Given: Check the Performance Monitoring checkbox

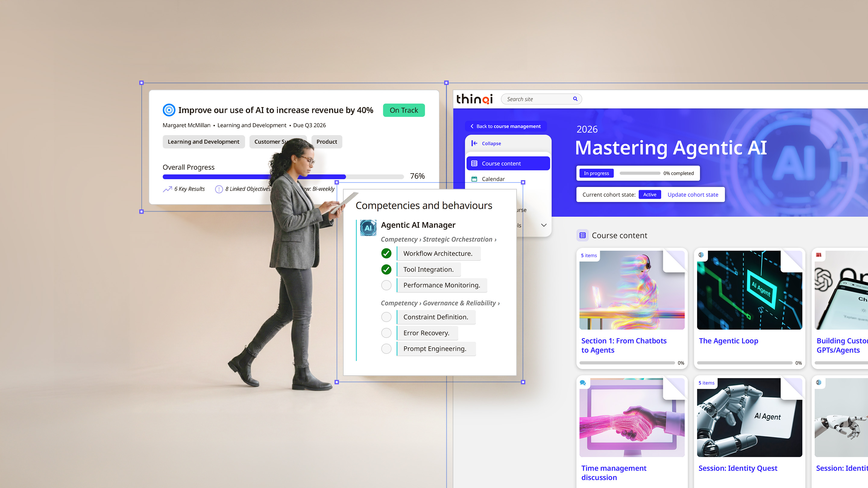Looking at the screenshot, I should pyautogui.click(x=386, y=285).
